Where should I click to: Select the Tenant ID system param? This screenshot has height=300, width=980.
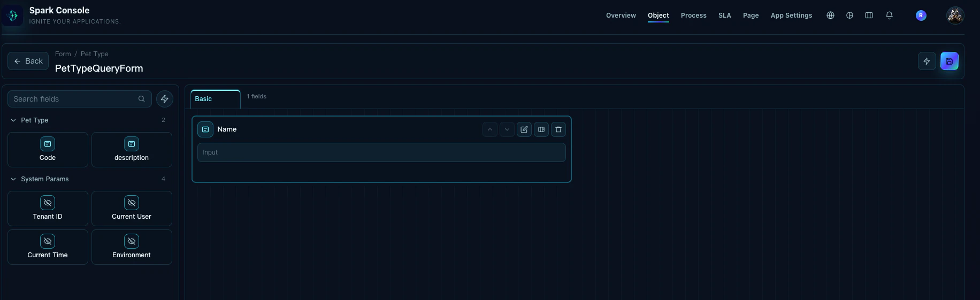point(48,209)
